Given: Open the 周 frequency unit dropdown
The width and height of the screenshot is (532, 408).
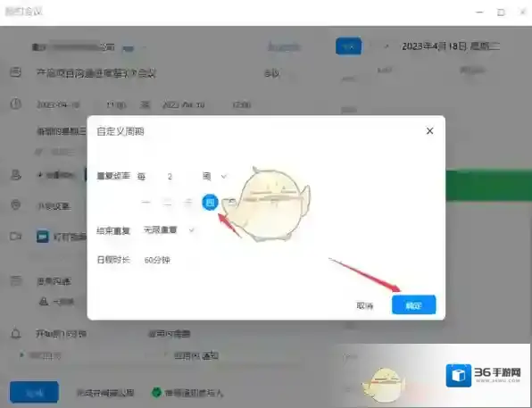Looking at the screenshot, I should pyautogui.click(x=214, y=176).
